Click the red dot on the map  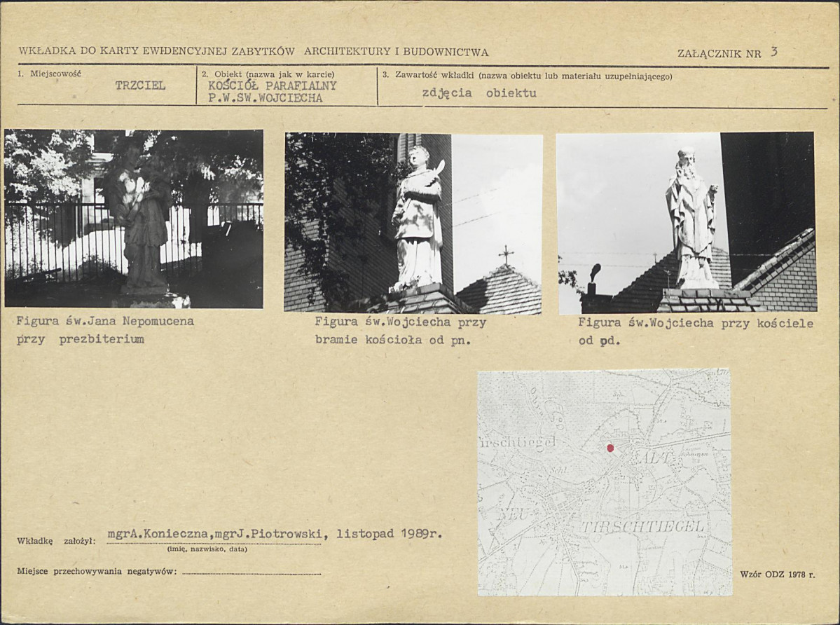coord(610,448)
